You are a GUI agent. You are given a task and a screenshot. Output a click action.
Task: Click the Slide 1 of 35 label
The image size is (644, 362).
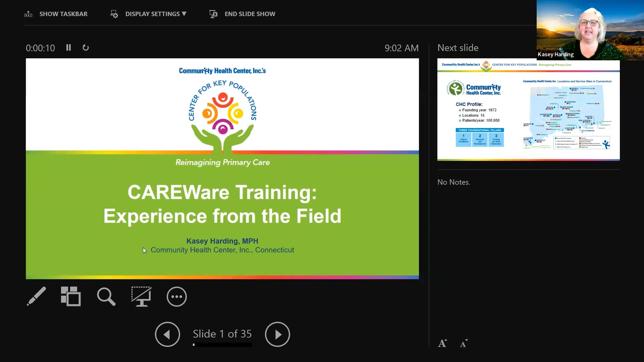222,334
